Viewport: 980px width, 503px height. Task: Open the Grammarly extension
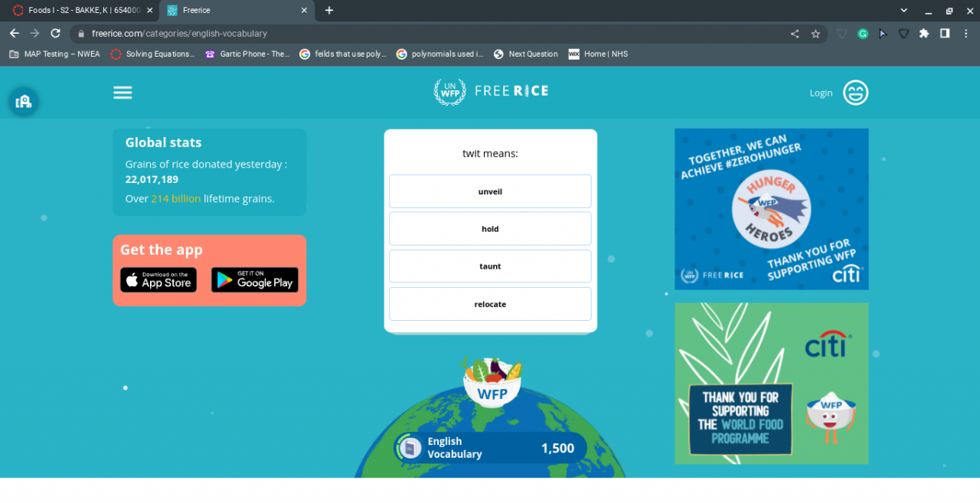tap(863, 34)
